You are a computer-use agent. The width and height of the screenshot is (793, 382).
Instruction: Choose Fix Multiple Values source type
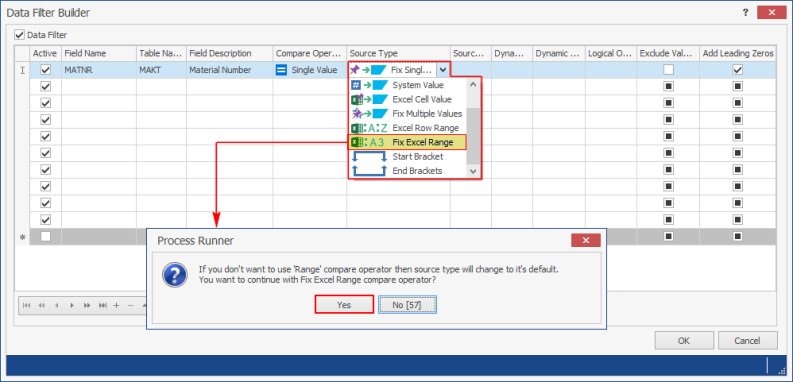(x=408, y=113)
